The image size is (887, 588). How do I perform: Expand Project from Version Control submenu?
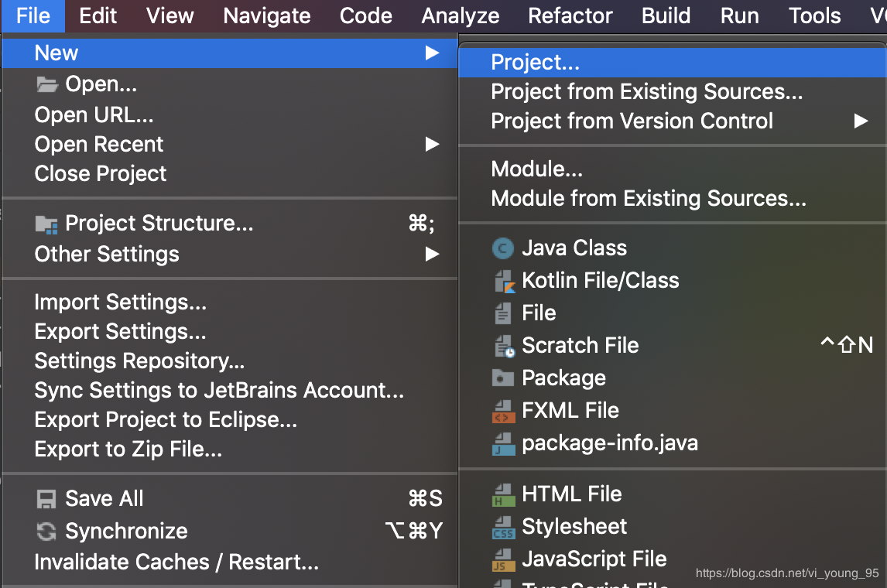861,121
